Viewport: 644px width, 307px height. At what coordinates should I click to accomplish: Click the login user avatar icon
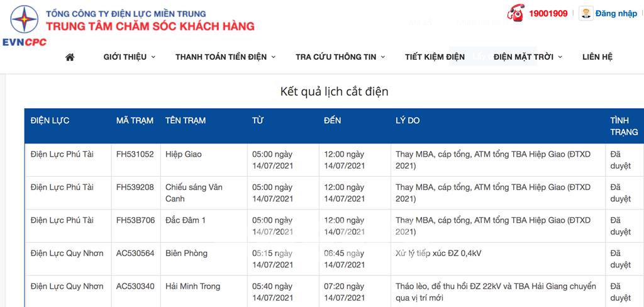pyautogui.click(x=586, y=13)
